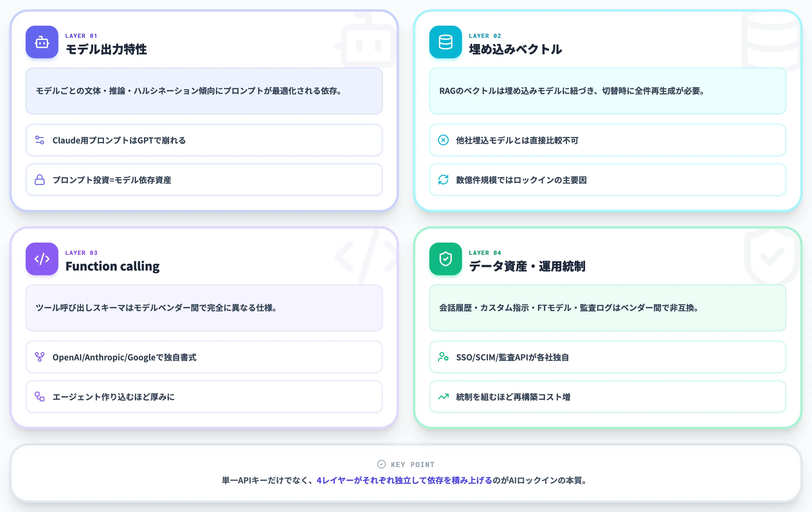Click the lock icon beside プロンプト投資 row

(40, 180)
